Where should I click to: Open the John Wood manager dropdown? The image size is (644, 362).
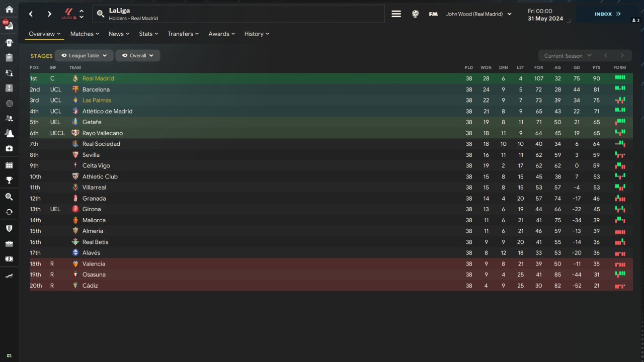point(478,14)
